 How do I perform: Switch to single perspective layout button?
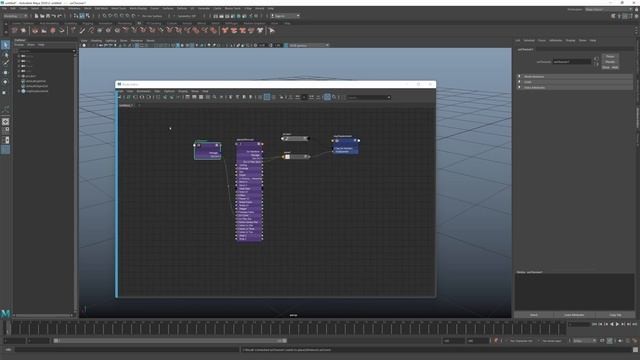coord(5,122)
